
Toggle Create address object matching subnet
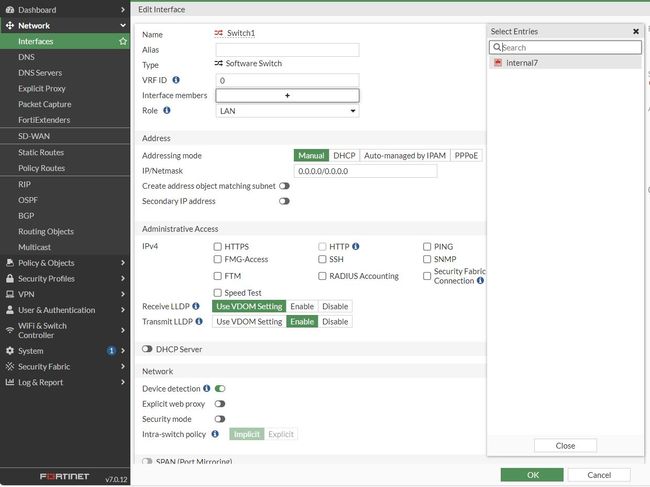[x=284, y=186]
